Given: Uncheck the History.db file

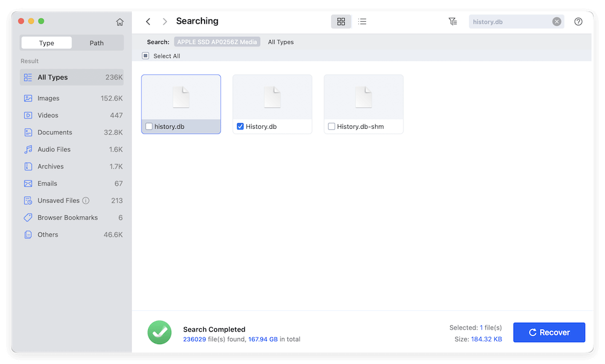Looking at the screenshot, I should click(x=240, y=126).
